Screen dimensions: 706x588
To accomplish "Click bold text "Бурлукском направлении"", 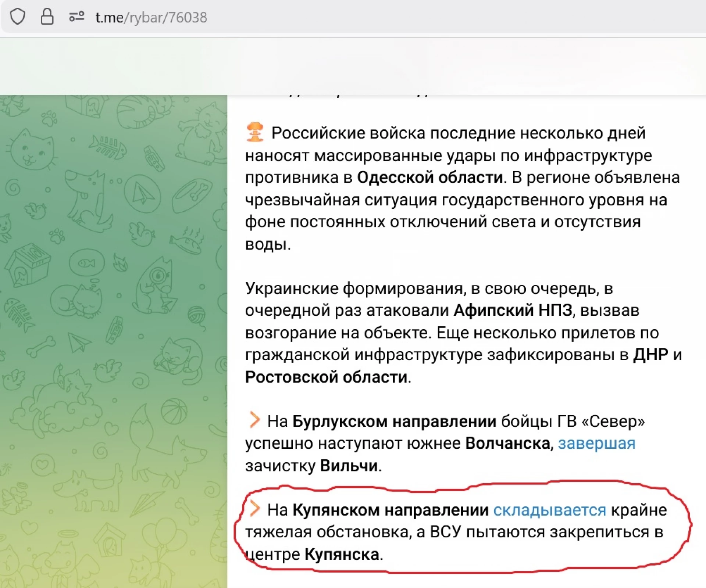I will tap(394, 421).
